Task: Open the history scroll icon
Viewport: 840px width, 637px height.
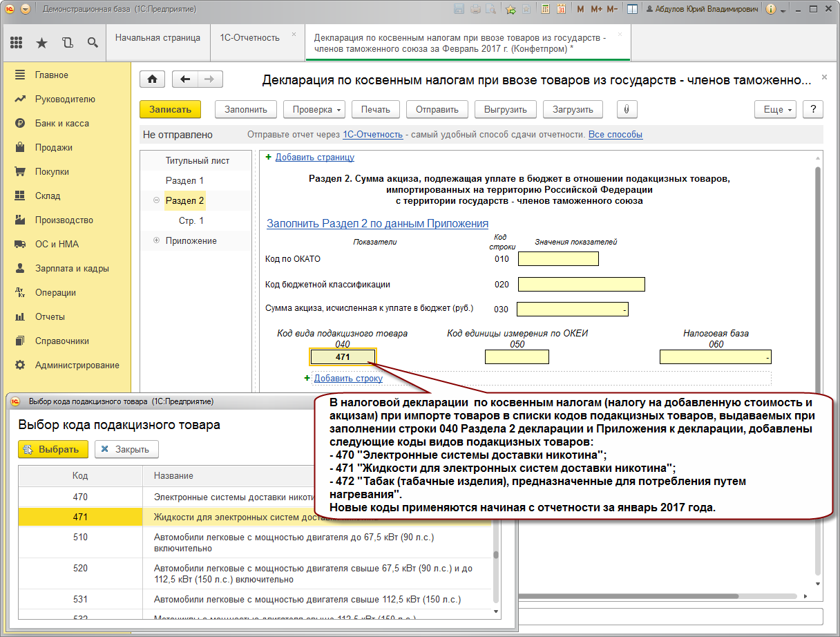Action: [67, 43]
